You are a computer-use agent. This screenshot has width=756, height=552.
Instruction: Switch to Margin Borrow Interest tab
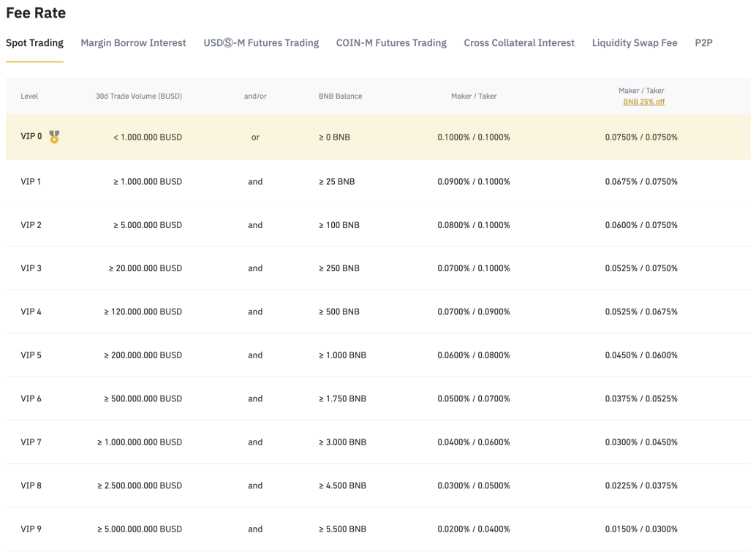point(133,43)
